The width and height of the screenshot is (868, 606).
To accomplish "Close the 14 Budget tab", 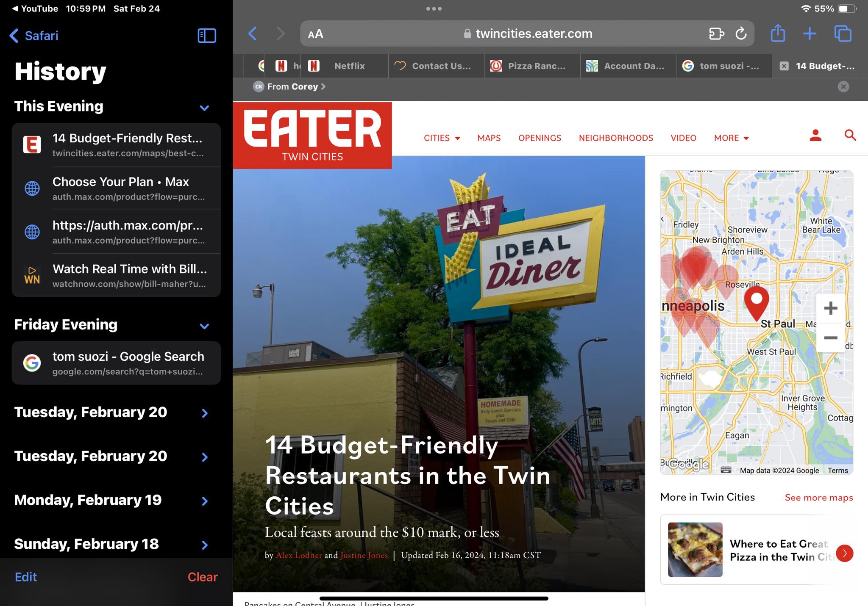I will tap(784, 66).
